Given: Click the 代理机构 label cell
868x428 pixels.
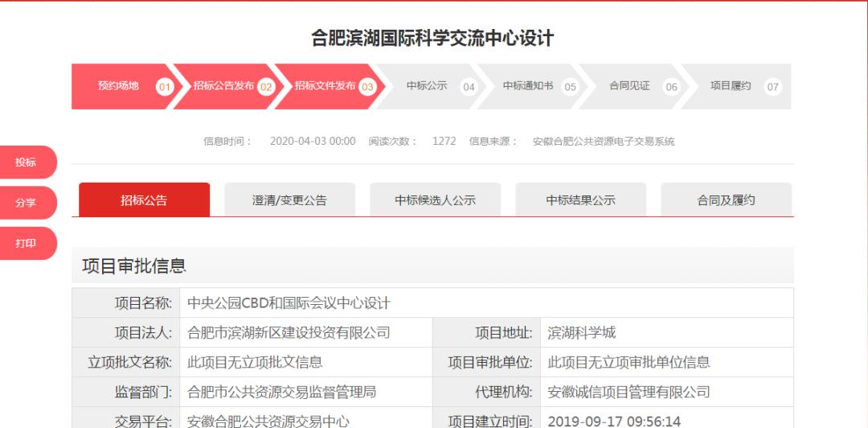Looking at the screenshot, I should tap(486, 393).
